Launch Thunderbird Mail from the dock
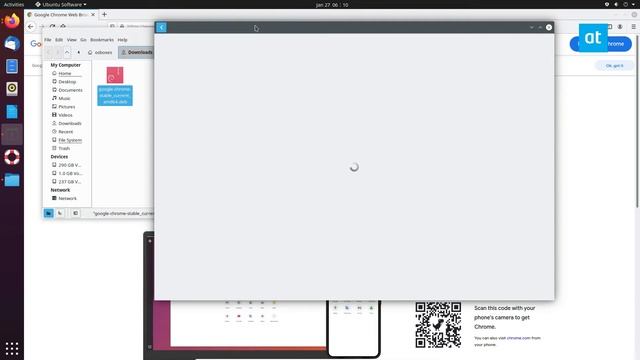 click(x=12, y=43)
